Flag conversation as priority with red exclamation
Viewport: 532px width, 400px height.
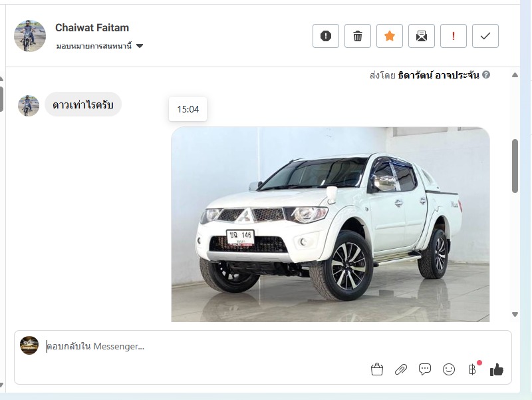pyautogui.click(x=454, y=36)
